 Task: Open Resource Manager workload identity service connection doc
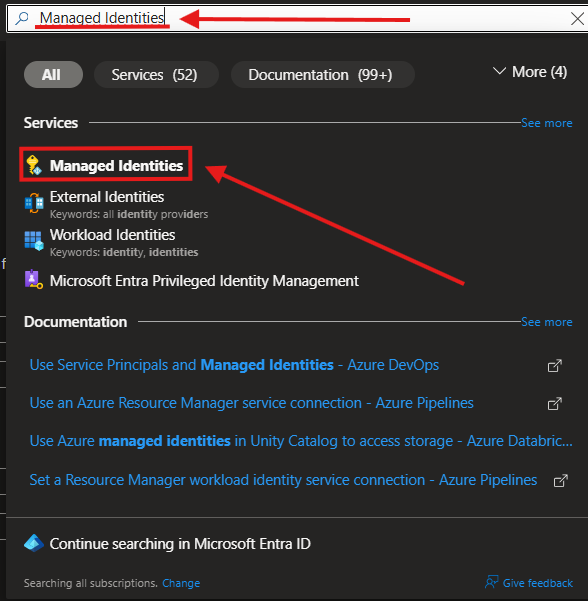click(x=283, y=480)
